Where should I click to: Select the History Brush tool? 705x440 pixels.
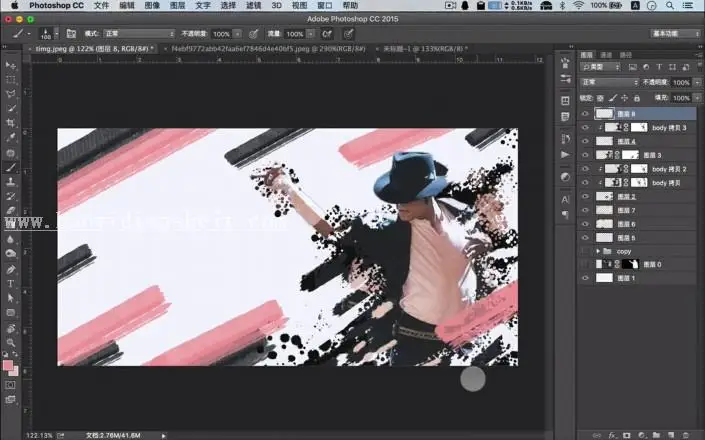(x=10, y=196)
